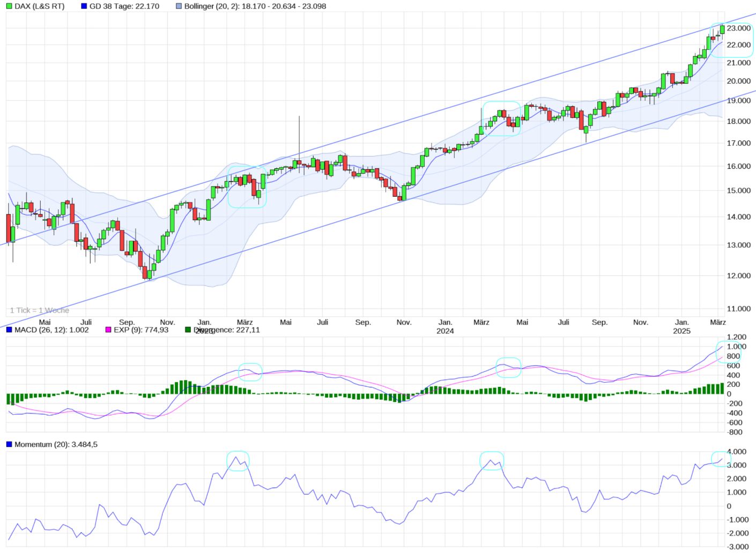This screenshot has height=560, width=756.
Task: Select the 16.000 price axis label
Action: [x=739, y=166]
